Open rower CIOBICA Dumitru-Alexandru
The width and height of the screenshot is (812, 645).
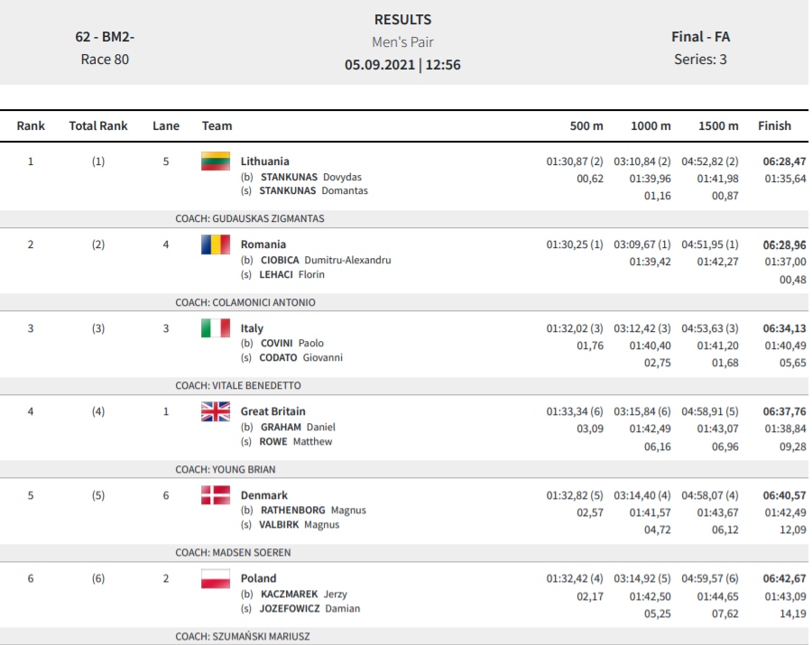coord(326,260)
